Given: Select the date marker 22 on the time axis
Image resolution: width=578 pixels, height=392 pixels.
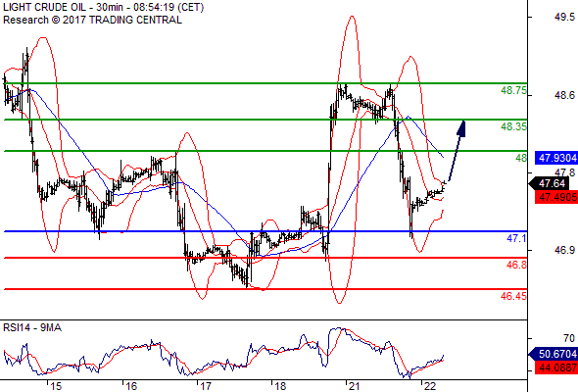Looking at the screenshot, I should [x=430, y=386].
